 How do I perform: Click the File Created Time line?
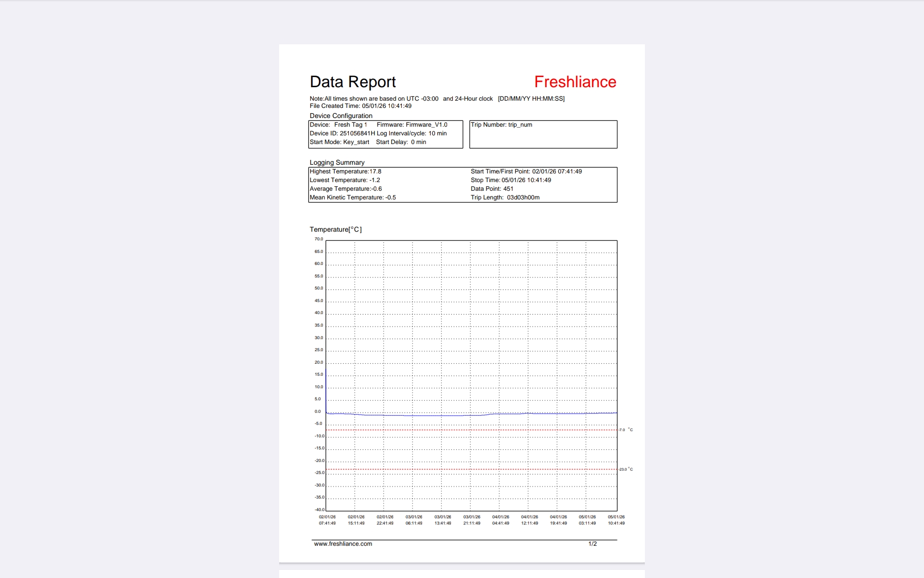[360, 106]
